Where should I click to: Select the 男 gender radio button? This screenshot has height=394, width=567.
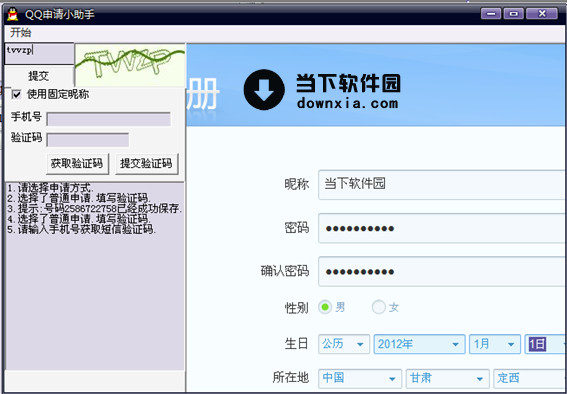tap(325, 307)
